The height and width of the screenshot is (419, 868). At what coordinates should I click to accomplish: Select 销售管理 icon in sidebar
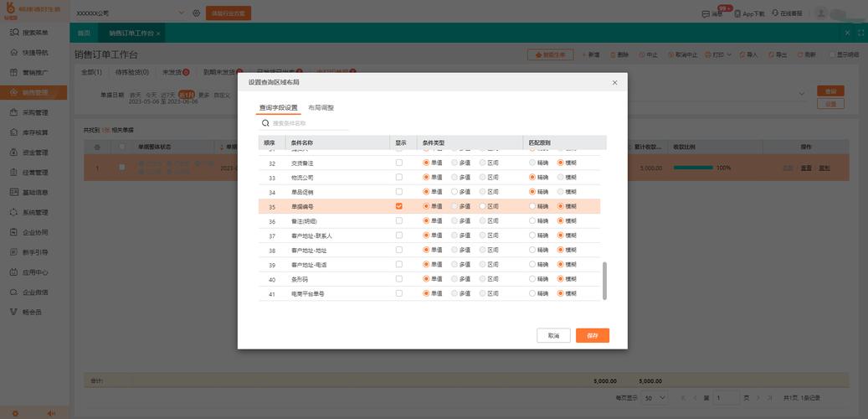click(15, 92)
